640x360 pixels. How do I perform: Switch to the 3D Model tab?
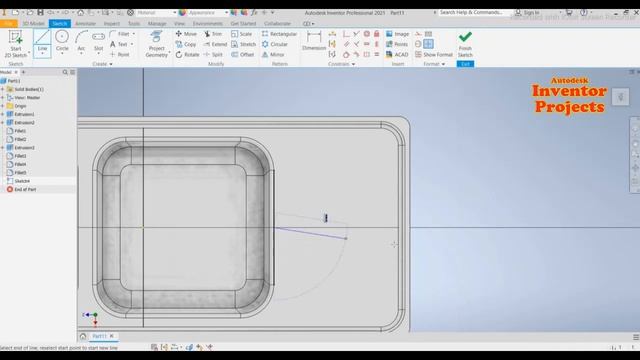point(33,24)
